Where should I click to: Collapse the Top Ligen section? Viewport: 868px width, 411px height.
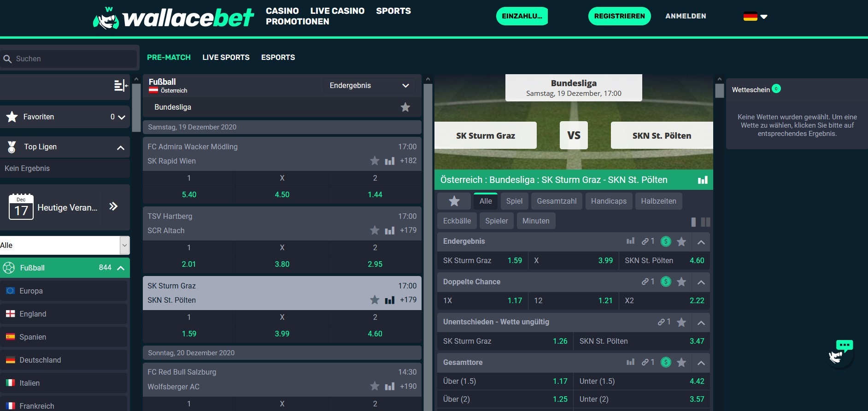click(x=121, y=147)
